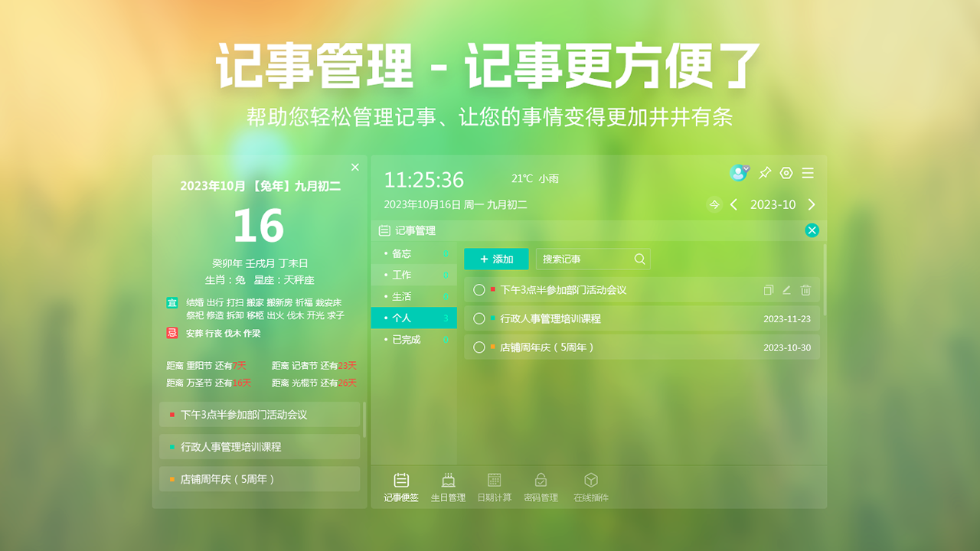The image size is (980, 551).
Task: Click the month label 2023-10
Action: 773,204
